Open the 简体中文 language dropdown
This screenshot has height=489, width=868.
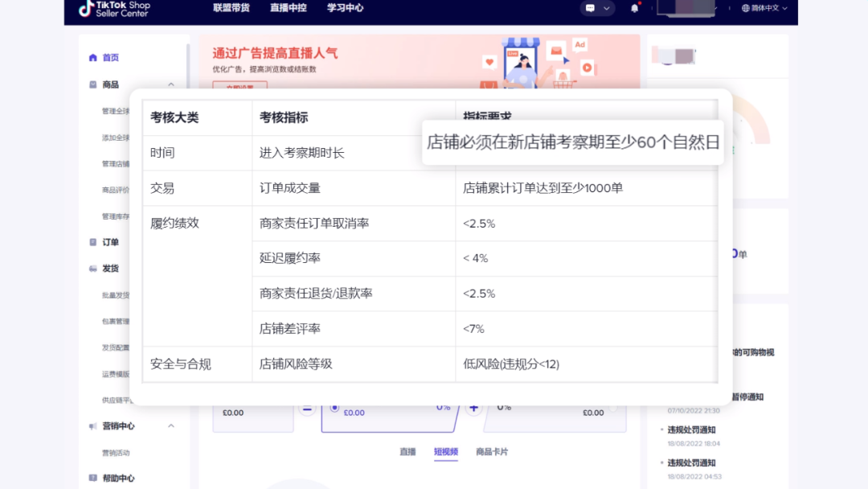coord(764,8)
